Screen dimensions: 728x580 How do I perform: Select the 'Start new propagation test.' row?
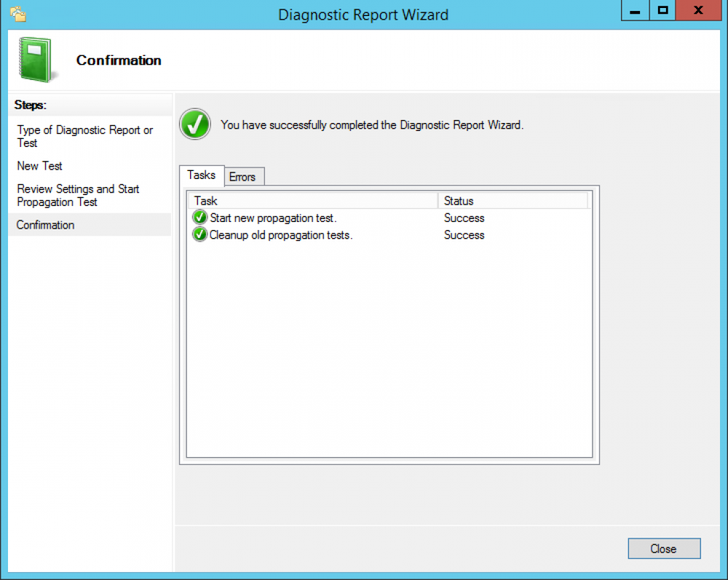(x=273, y=218)
